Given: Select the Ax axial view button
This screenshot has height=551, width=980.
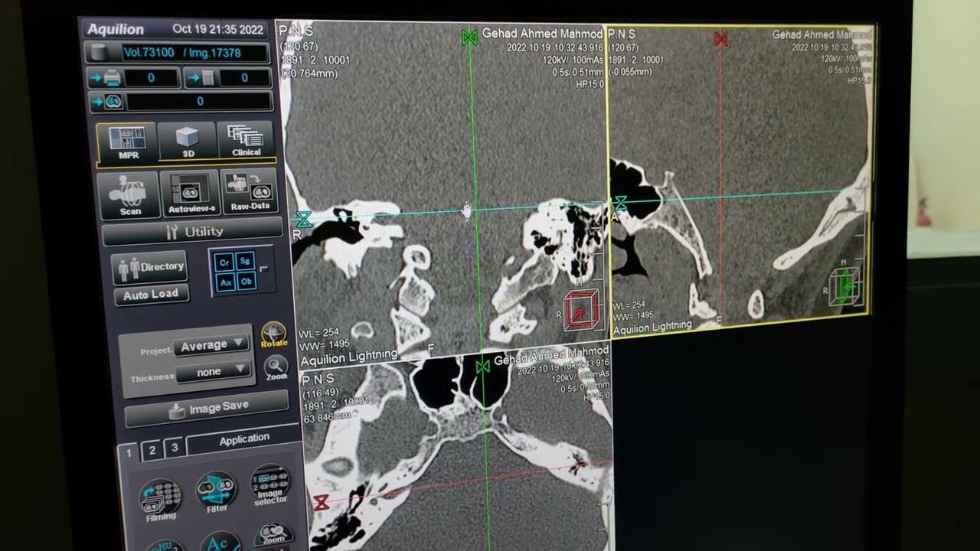Looking at the screenshot, I should [x=225, y=282].
